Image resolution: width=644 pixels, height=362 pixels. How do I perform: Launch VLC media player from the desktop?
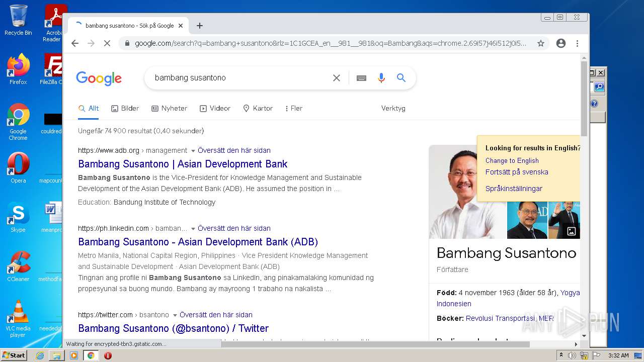[x=18, y=319]
